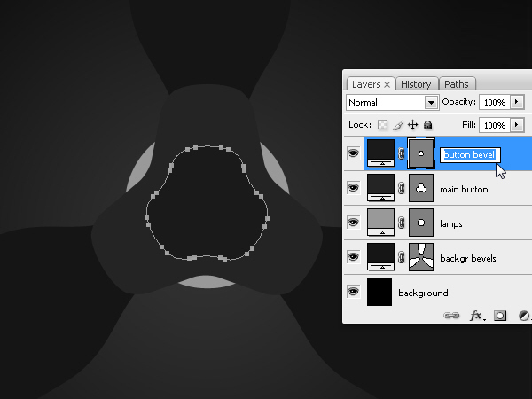Select the backgr bevels layer name
This screenshot has width=532, height=399.
(x=468, y=259)
